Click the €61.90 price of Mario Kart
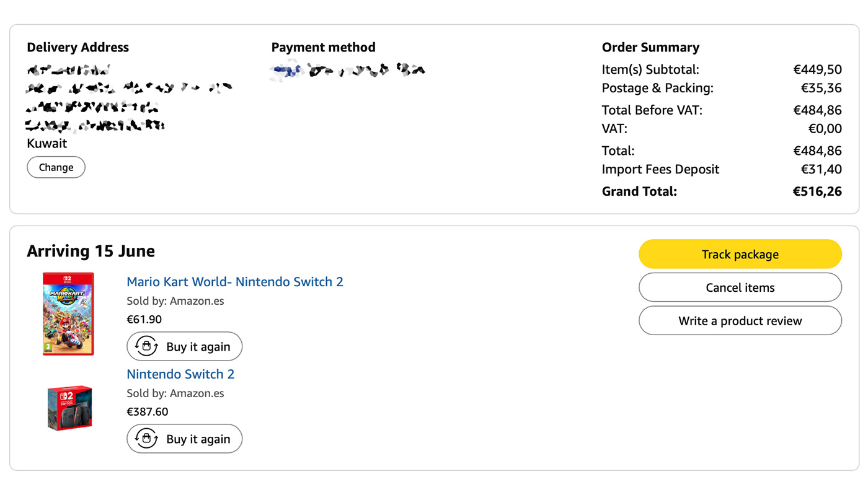 point(144,320)
